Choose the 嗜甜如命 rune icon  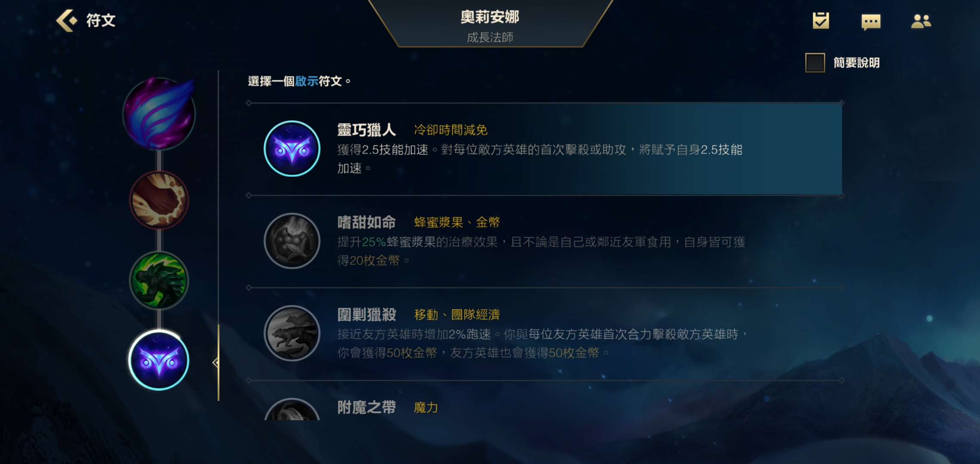tap(292, 241)
